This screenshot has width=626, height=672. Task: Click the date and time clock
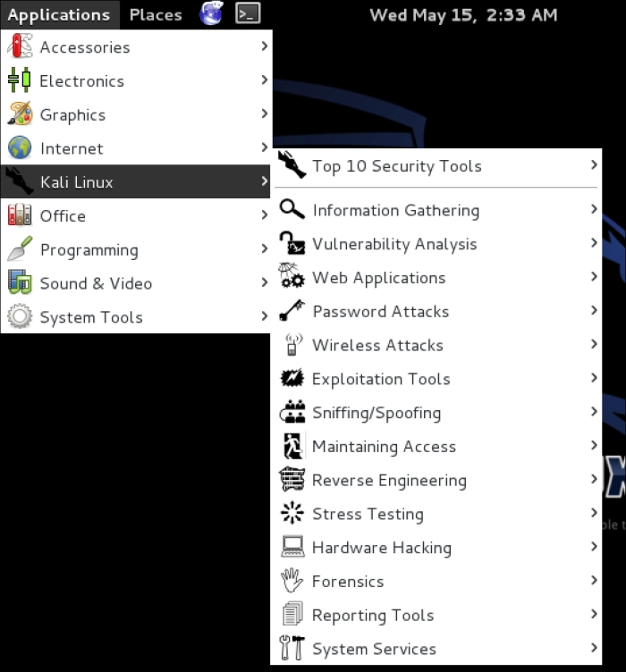point(463,15)
